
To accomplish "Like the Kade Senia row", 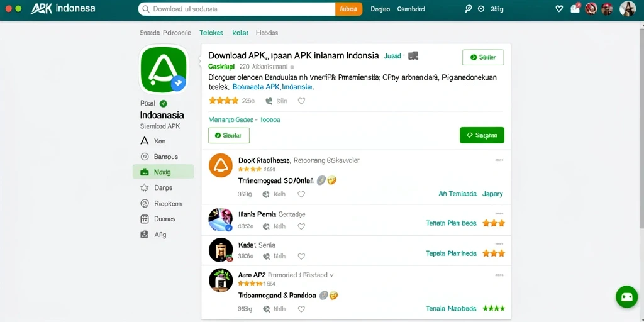I will pyautogui.click(x=301, y=257).
